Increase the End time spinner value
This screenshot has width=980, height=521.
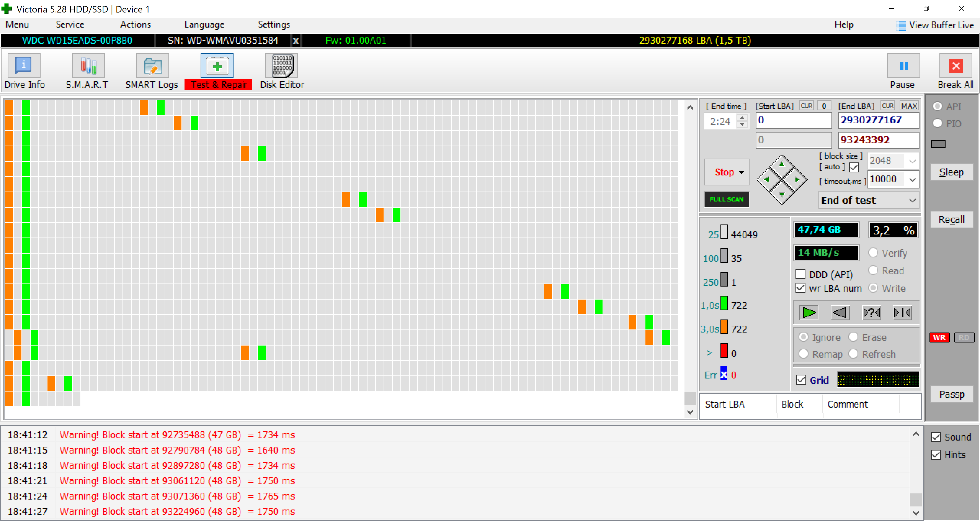point(742,118)
